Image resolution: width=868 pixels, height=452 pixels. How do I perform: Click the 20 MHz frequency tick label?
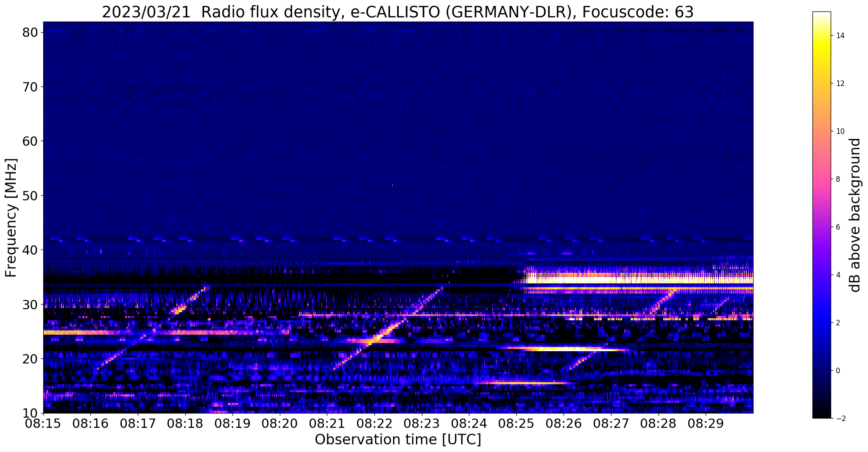(31, 359)
